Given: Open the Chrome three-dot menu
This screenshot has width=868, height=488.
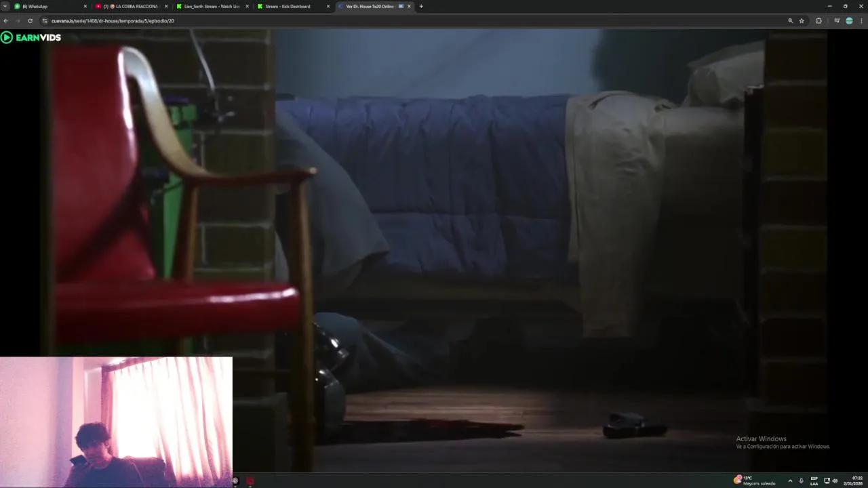Looking at the screenshot, I should click(861, 21).
